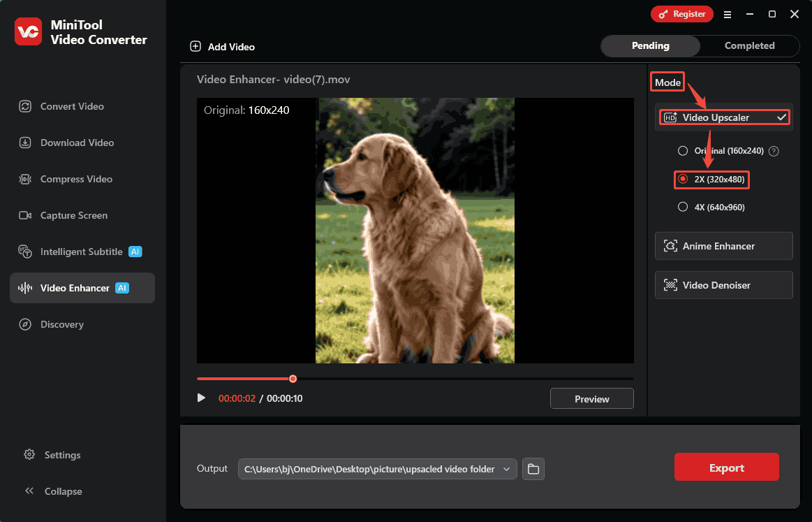Image resolution: width=812 pixels, height=522 pixels.
Task: Click the Add Video icon
Action: pos(195,46)
